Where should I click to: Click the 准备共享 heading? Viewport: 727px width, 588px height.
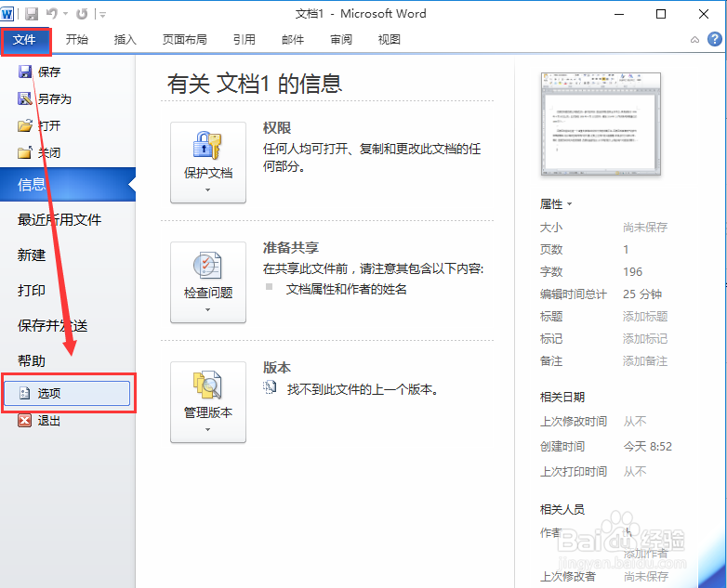pyautogui.click(x=291, y=248)
